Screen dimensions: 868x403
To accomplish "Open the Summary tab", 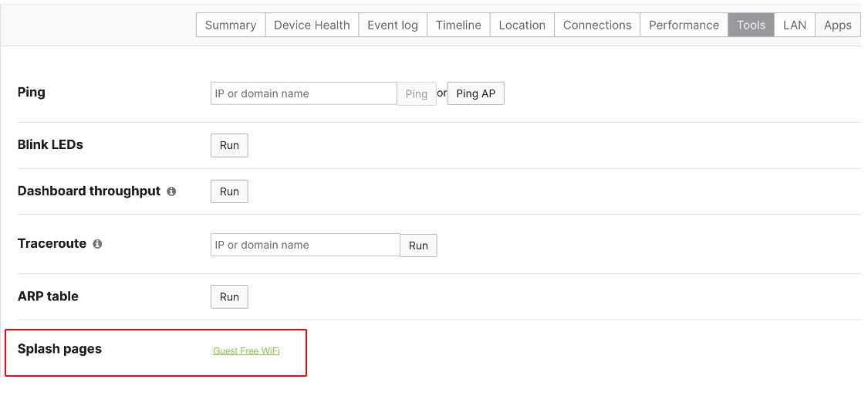I will (x=231, y=25).
